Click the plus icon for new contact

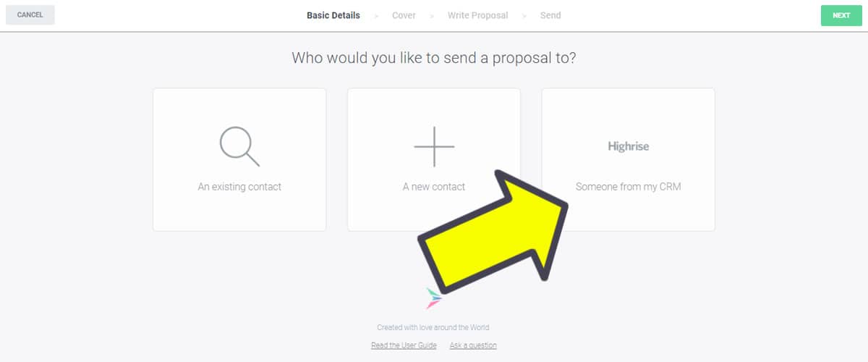click(434, 146)
